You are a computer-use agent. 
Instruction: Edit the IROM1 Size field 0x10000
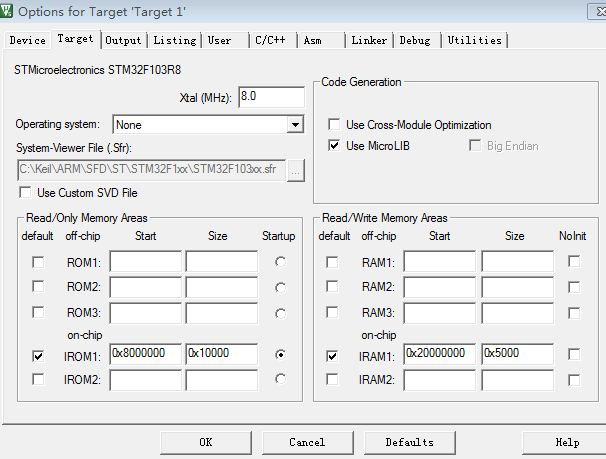coord(221,354)
